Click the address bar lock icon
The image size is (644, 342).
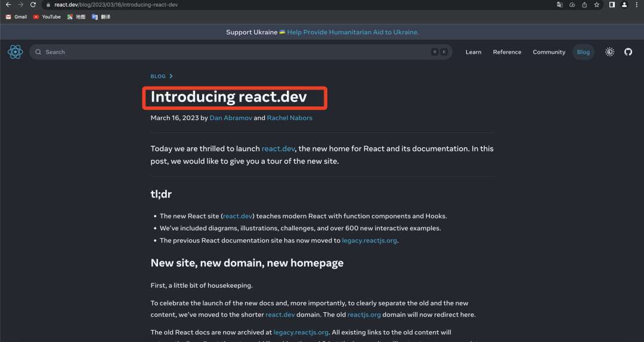coord(48,5)
